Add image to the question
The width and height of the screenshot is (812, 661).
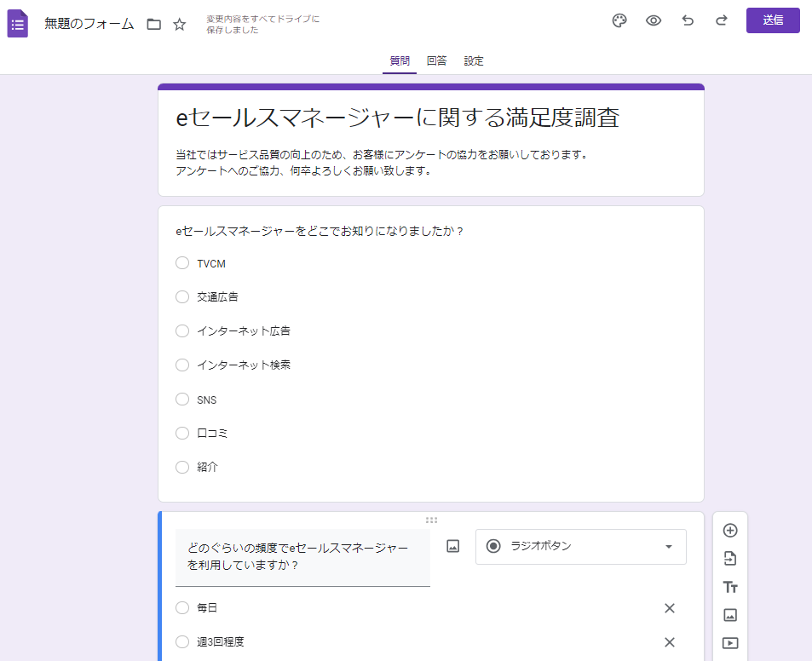coord(453,546)
